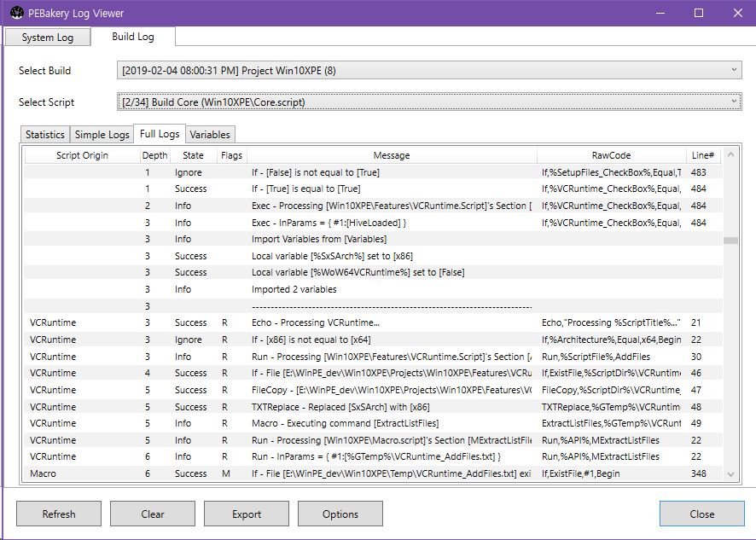This screenshot has height=540, width=756.
Task: Open the Select Script dropdown arrow
Action: pos(732,102)
